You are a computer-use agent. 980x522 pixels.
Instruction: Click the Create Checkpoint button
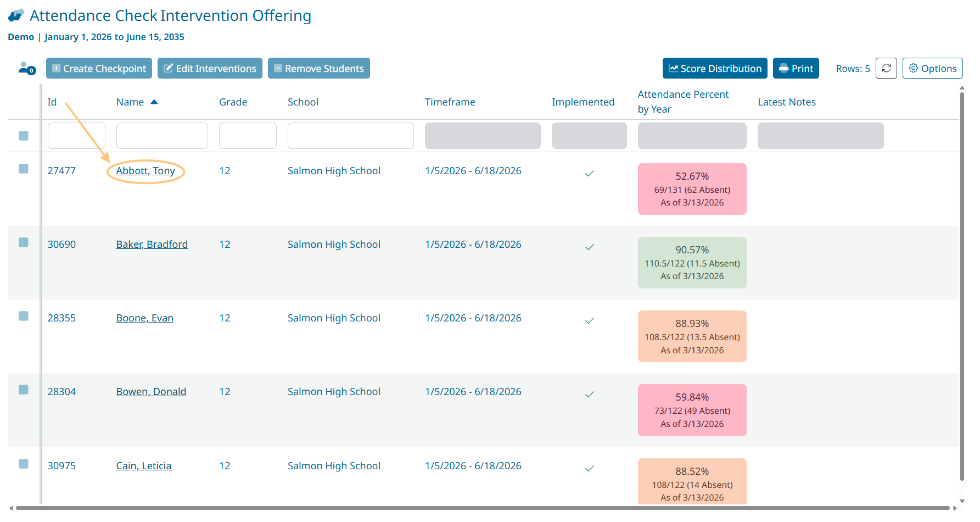(99, 68)
